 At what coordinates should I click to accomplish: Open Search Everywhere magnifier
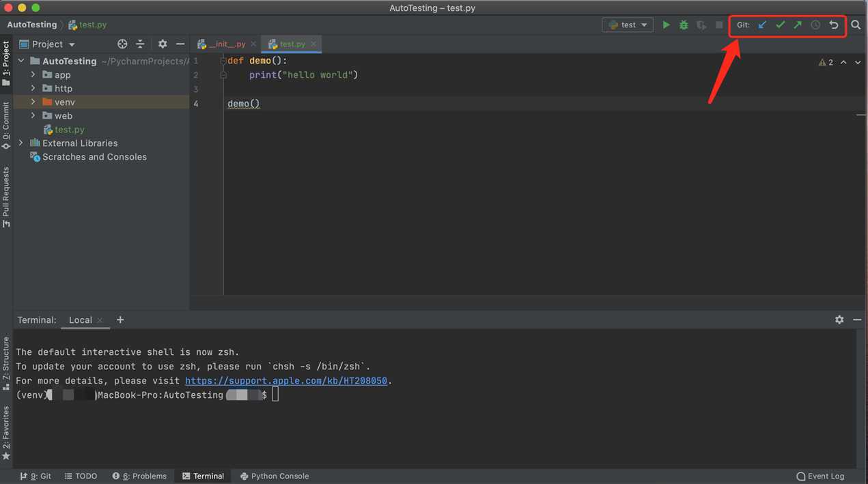coord(856,25)
